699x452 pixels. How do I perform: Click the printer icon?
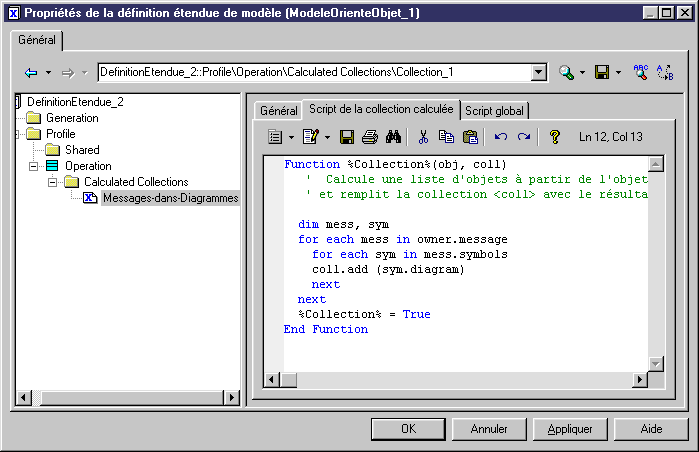[370, 137]
